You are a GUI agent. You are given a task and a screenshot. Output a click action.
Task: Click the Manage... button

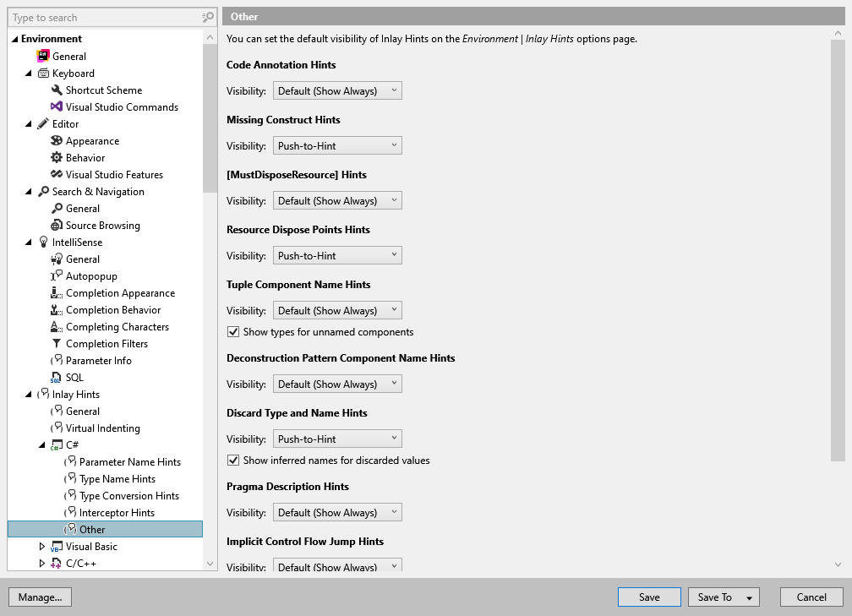coord(41,597)
